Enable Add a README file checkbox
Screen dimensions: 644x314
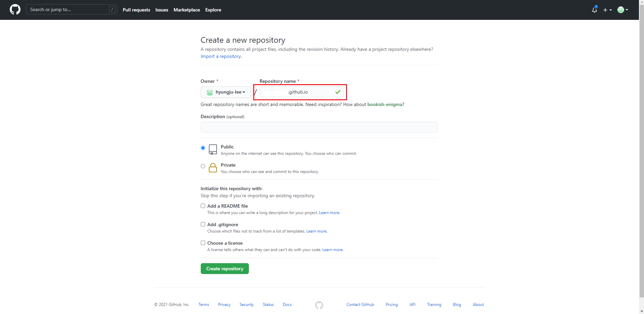(x=203, y=206)
